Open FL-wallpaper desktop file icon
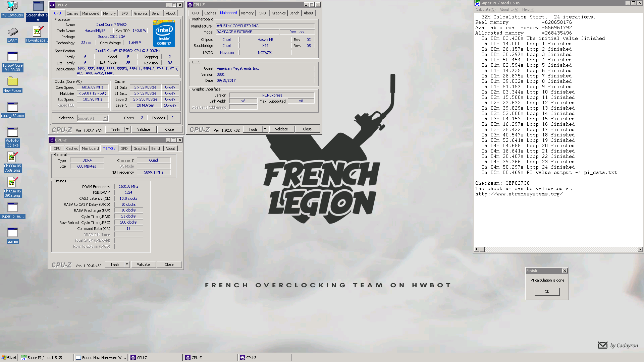The height and width of the screenshot is (362, 644). click(x=37, y=35)
